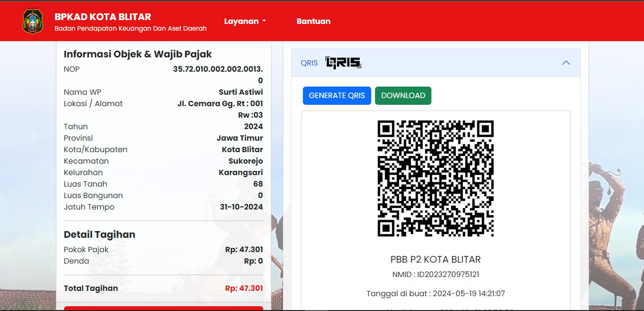Viewport: 644px width, 311px height.
Task: Click the PBB P2 KOTA BLITAR caption
Action: pos(435,259)
